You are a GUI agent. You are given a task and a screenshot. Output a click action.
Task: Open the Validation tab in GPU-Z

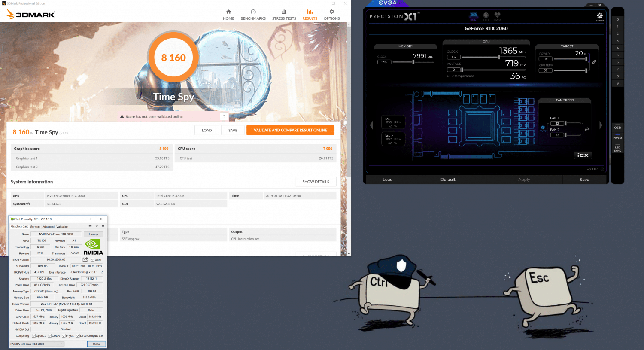[x=62, y=227]
